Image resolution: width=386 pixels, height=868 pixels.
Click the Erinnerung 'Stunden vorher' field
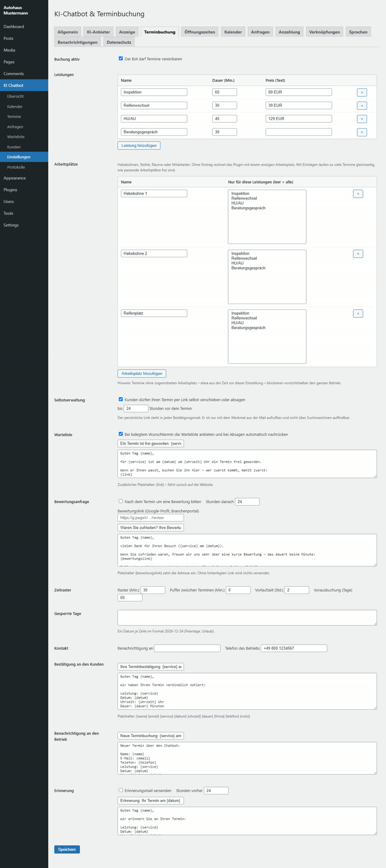216,790
